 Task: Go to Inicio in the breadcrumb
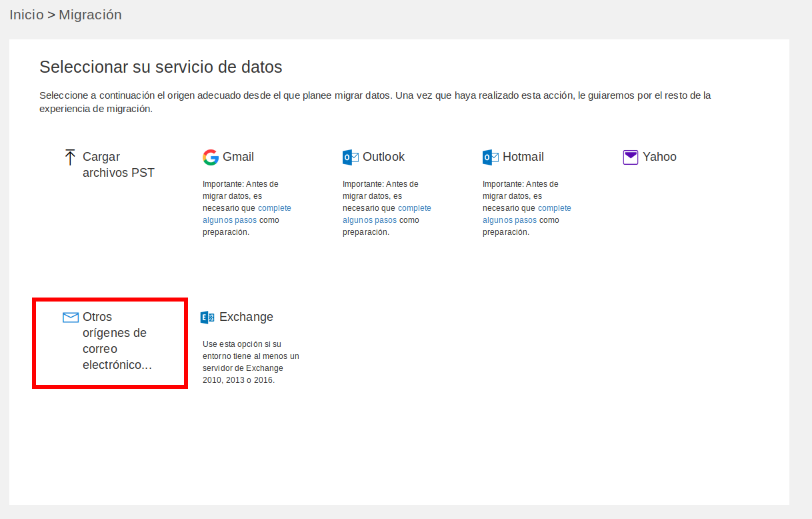[x=27, y=15]
